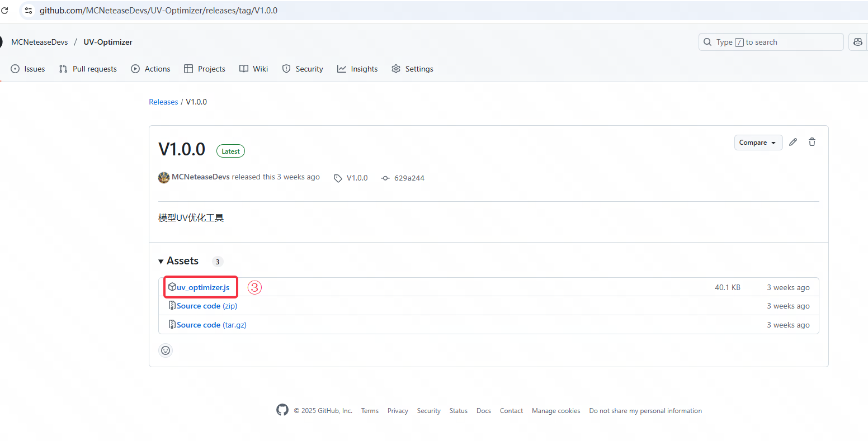Open the Compare dropdown
The image size is (868, 441).
click(758, 142)
